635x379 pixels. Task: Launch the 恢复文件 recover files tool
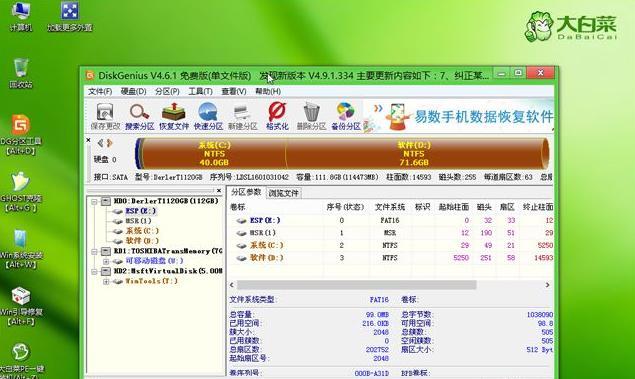(174, 117)
